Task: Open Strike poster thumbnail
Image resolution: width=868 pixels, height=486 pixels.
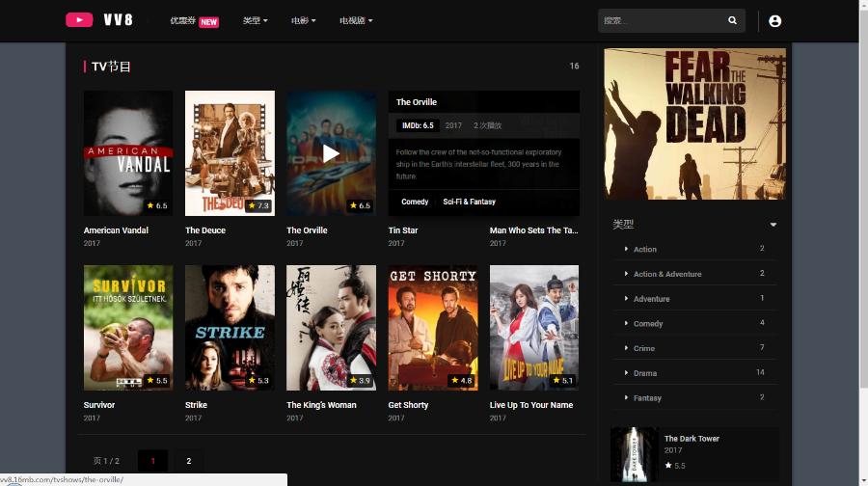Action: [230, 328]
